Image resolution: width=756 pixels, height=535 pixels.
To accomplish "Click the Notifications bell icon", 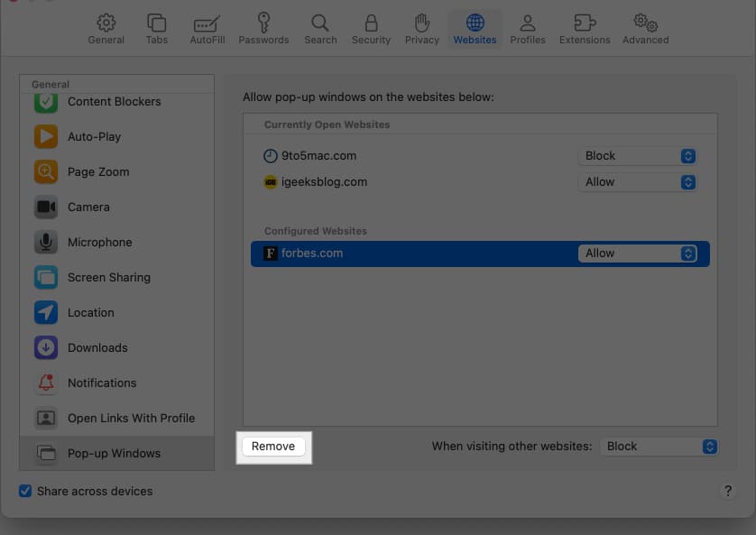I will coord(46,383).
